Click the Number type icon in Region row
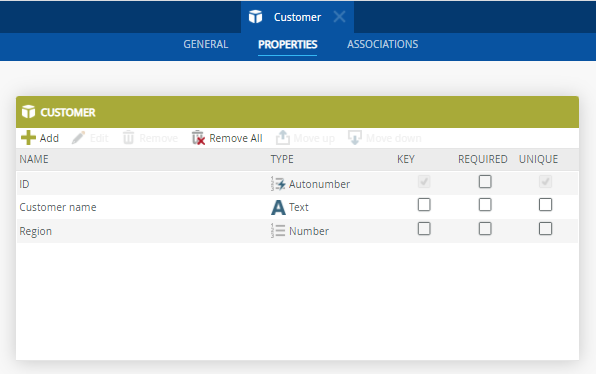The height and width of the screenshot is (374, 596). (278, 231)
